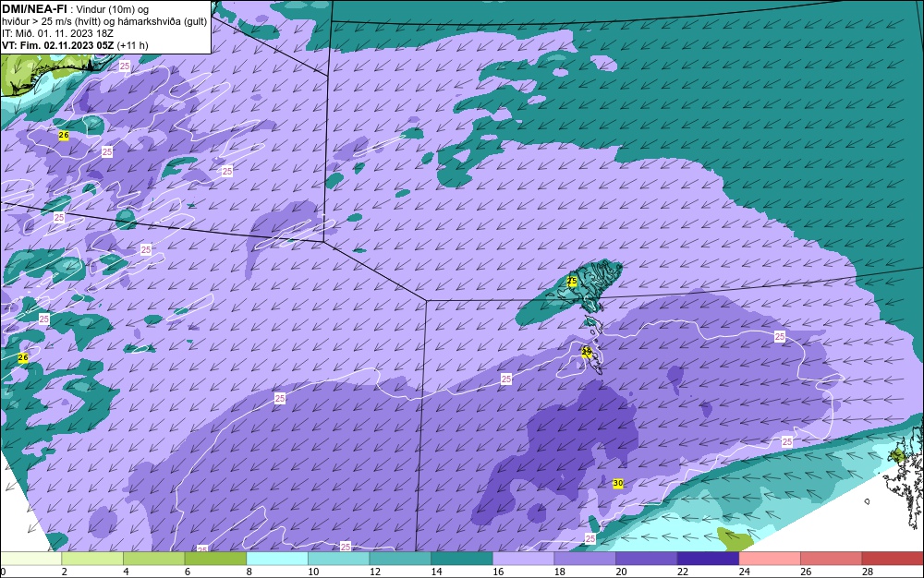
Task: Click legend scale tick label 16
Action: (x=498, y=572)
